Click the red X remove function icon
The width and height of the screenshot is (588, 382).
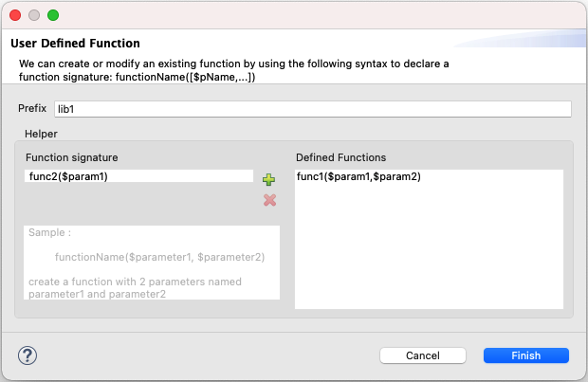tap(269, 199)
